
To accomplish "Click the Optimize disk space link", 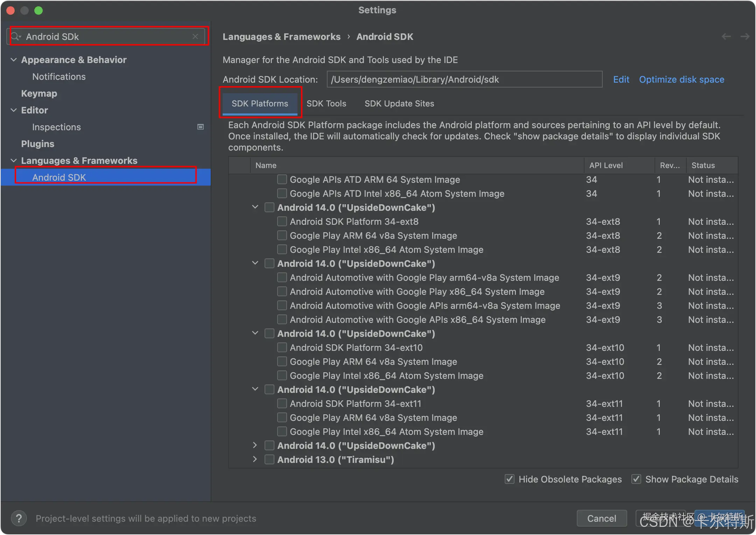I will (x=681, y=79).
